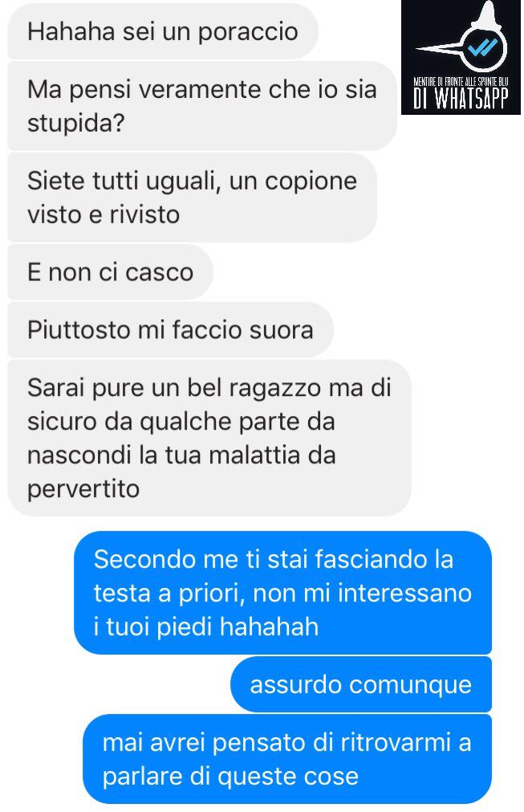Screen dimensions: 524x812
Task: Click the word 'stupida?' in the second message
Action: click(76, 123)
